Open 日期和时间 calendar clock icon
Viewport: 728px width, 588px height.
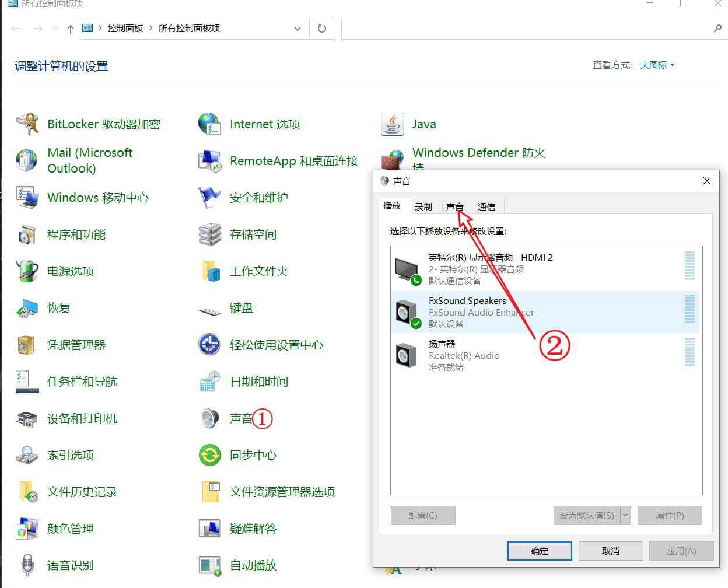click(209, 381)
